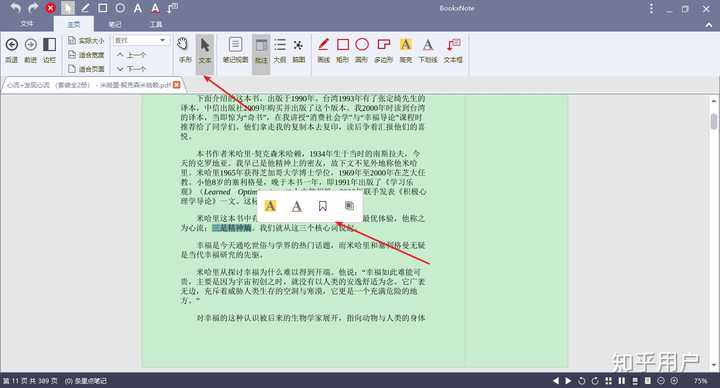Select the line-drawing pen in quick access bar

pos(85,8)
